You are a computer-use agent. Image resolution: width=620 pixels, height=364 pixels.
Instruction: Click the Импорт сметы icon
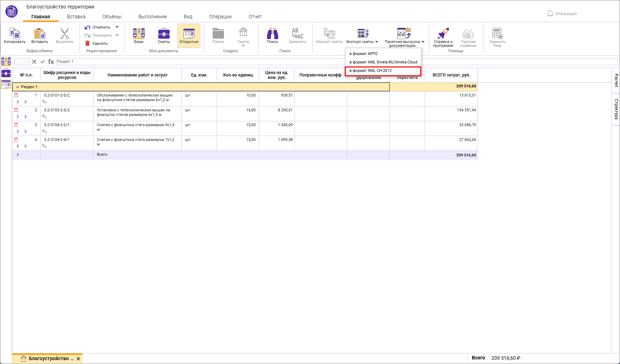(x=329, y=33)
